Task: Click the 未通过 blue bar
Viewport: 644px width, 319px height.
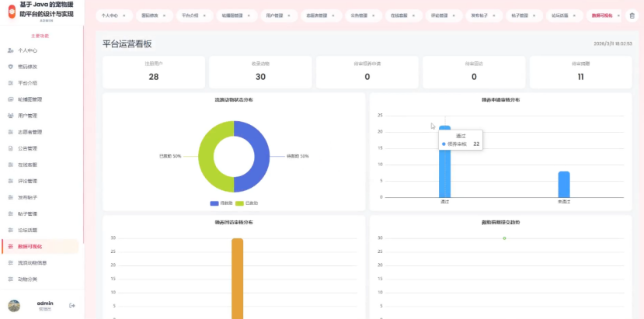Action: (x=564, y=185)
